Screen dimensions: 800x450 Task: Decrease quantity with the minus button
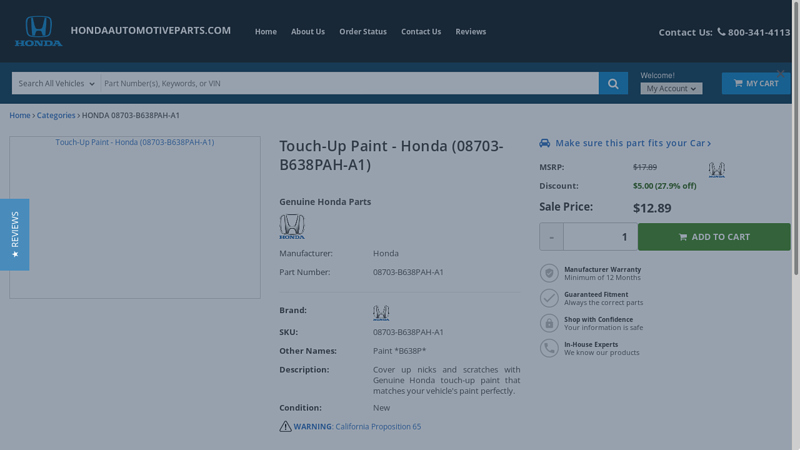pyautogui.click(x=551, y=237)
